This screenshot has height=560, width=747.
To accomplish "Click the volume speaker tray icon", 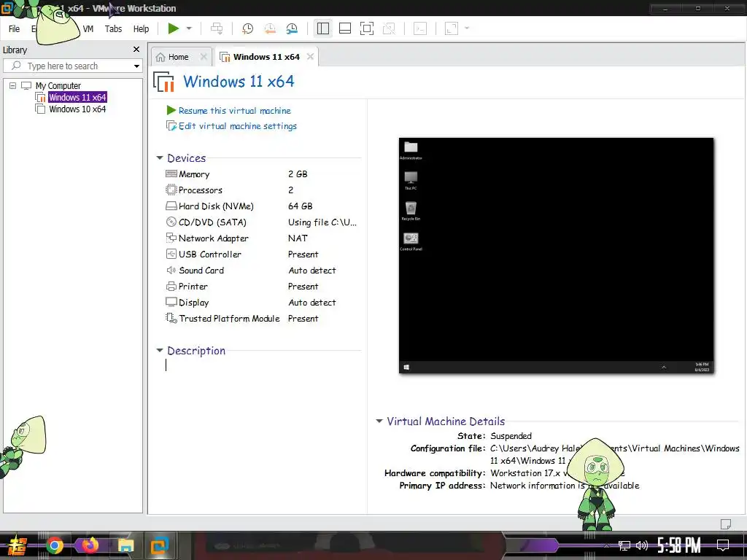I will [x=642, y=545].
